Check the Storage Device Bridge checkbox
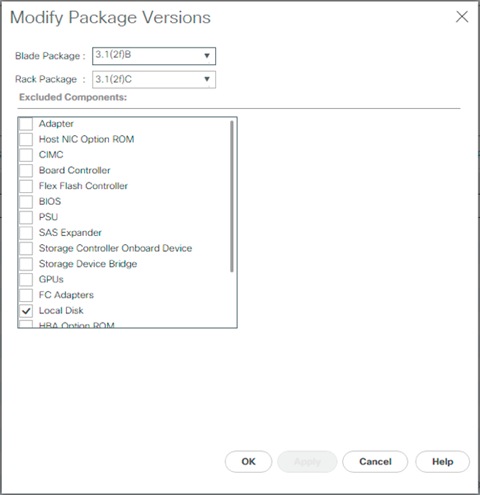 point(26,264)
